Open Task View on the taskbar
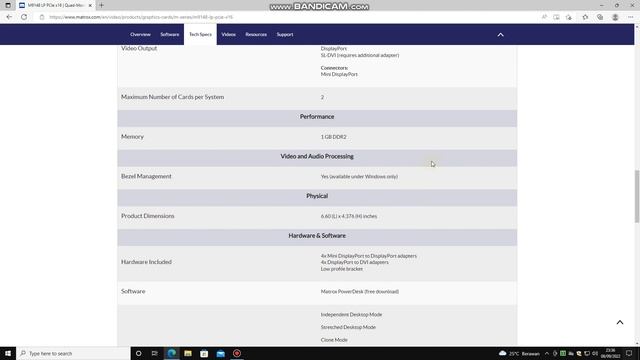Screen dimensions: 640x360 155,353
